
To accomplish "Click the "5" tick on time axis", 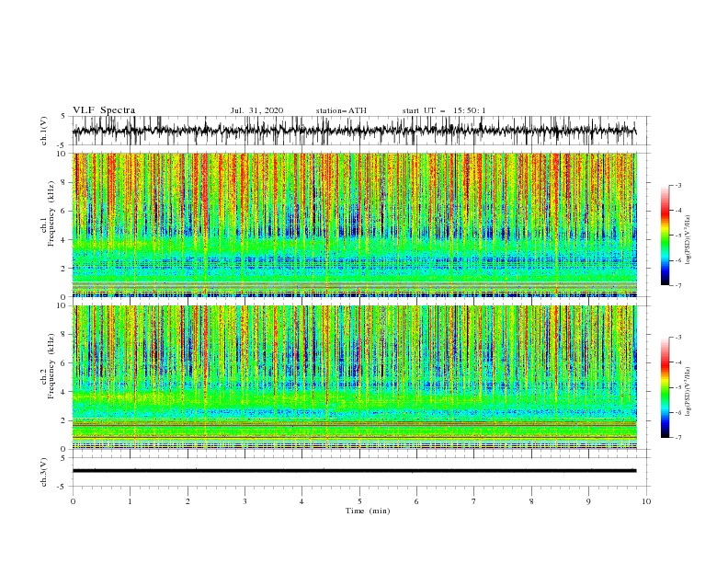I will (x=359, y=501).
